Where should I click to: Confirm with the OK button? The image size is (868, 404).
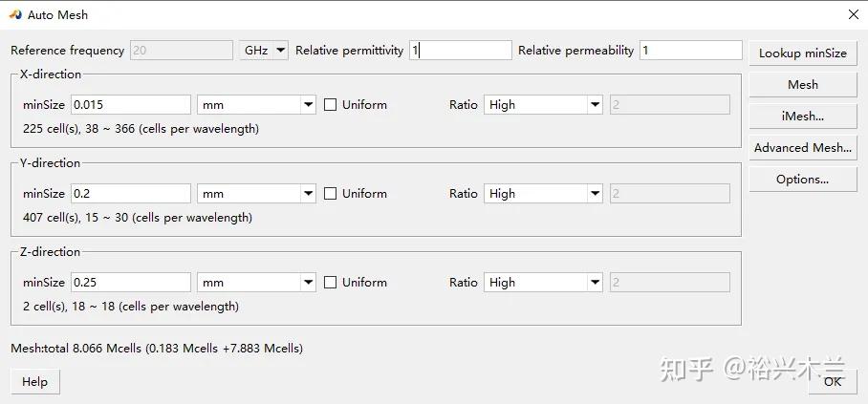coord(832,381)
